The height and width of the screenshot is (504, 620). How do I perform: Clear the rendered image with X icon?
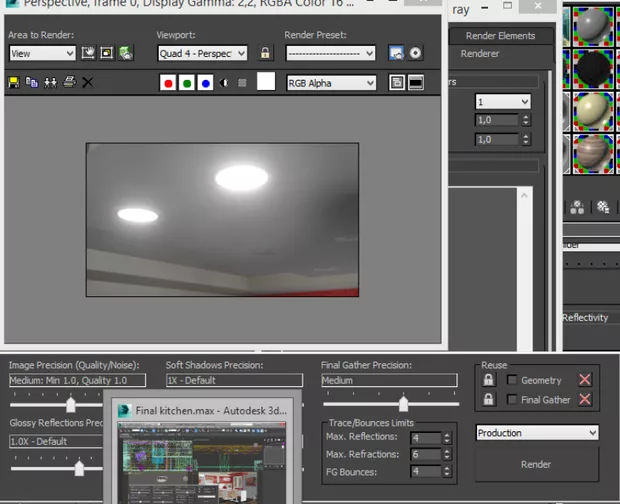pos(87,82)
